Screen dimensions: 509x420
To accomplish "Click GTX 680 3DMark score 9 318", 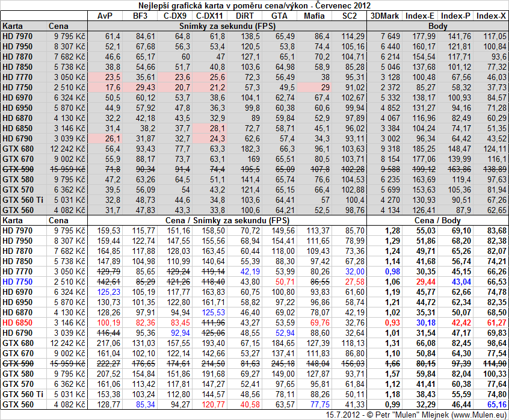I will (390, 149).
